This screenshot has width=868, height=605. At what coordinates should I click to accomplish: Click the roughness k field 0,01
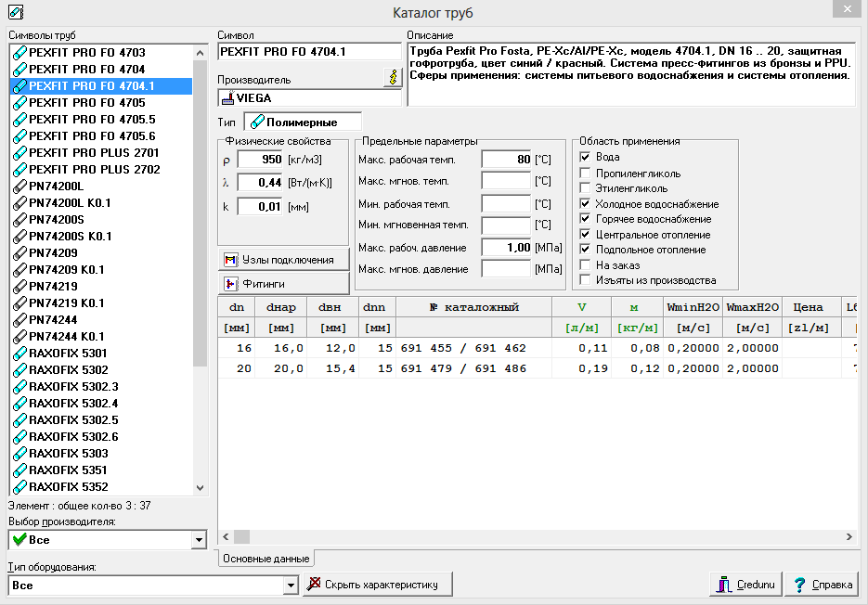[x=260, y=207]
